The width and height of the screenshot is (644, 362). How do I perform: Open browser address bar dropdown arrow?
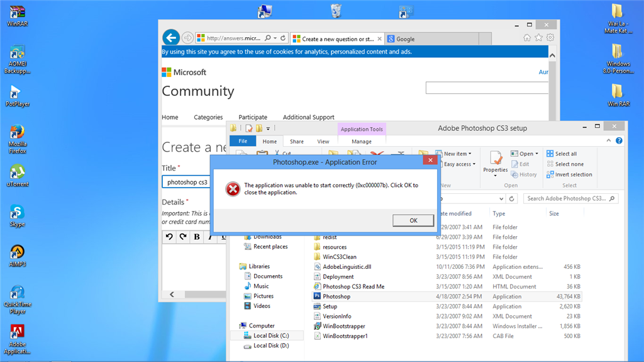[x=275, y=38]
